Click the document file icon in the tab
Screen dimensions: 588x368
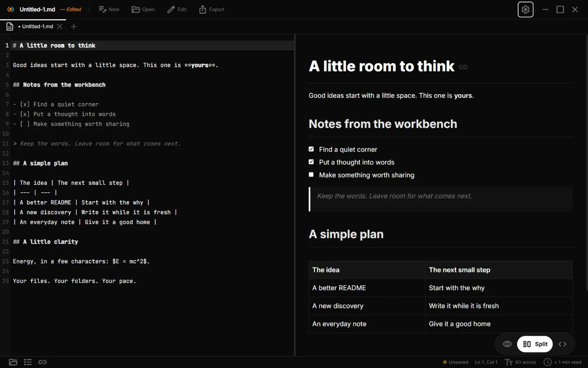coord(10,27)
